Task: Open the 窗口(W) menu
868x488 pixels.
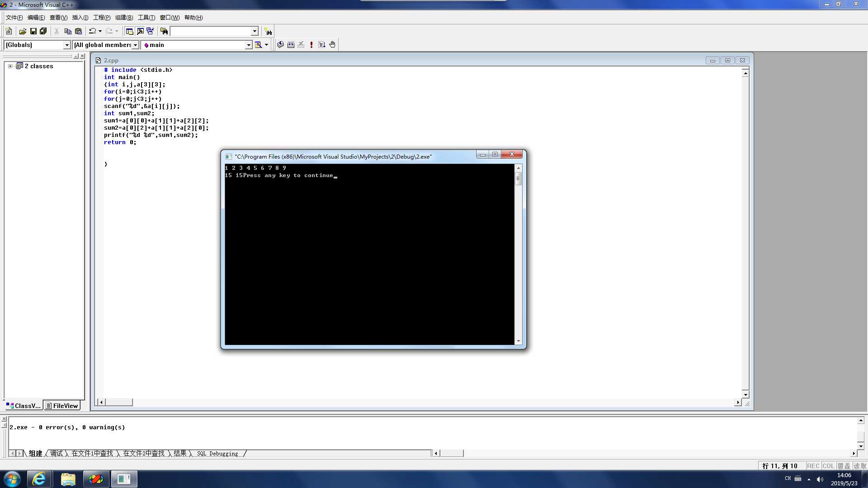Action: [x=170, y=18]
